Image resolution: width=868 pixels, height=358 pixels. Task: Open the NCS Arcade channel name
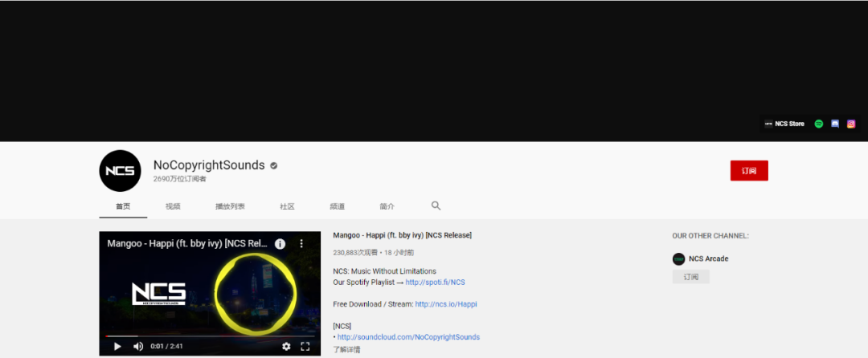click(x=709, y=258)
